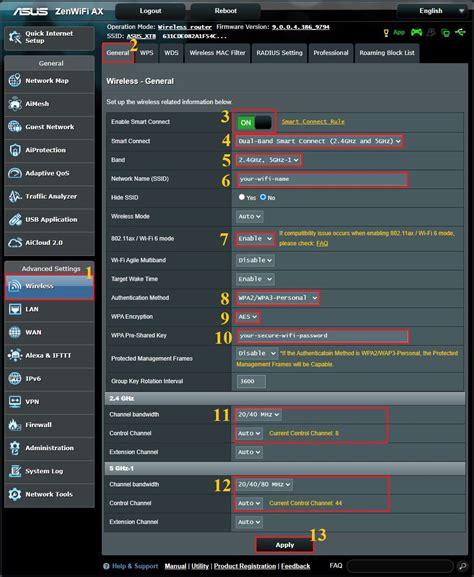The width and height of the screenshot is (474, 577).
Task: Click the AiProtection shield icon
Action: 15,150
